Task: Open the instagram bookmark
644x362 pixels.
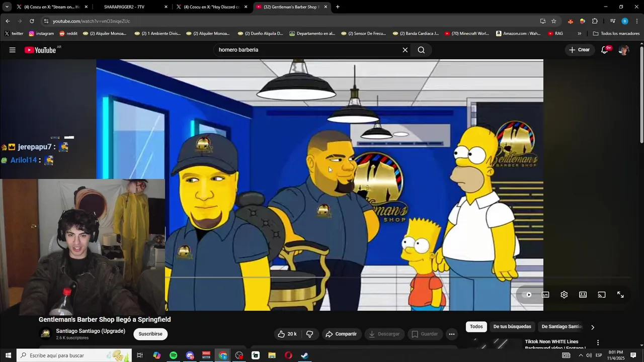Action: 41,34
